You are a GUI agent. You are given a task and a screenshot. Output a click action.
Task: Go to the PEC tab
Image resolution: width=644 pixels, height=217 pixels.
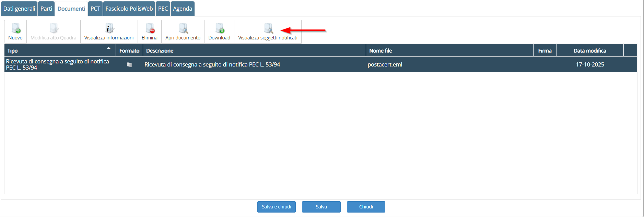(163, 9)
